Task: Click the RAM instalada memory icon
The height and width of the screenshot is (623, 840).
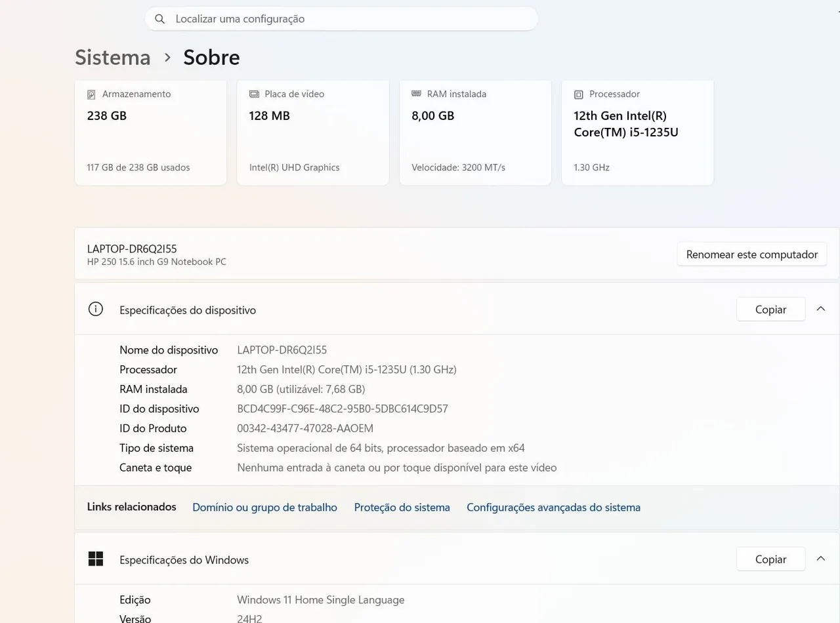Action: click(x=416, y=94)
